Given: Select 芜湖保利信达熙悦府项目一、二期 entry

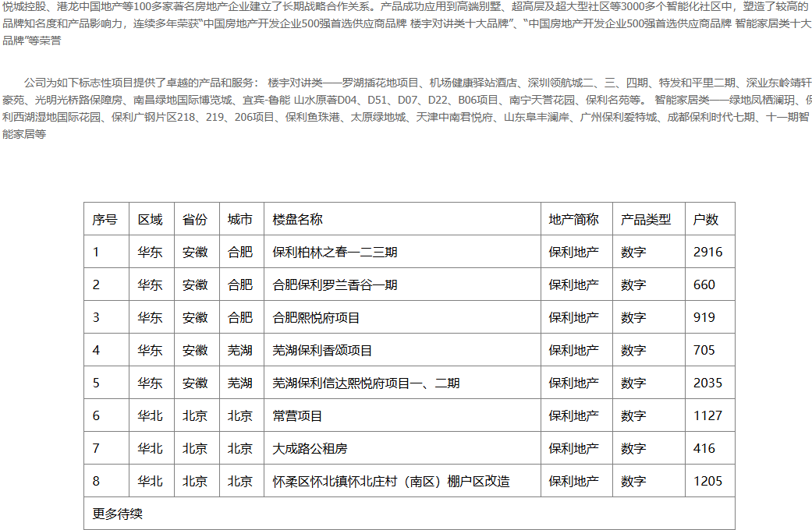Looking at the screenshot, I should coord(367,383).
